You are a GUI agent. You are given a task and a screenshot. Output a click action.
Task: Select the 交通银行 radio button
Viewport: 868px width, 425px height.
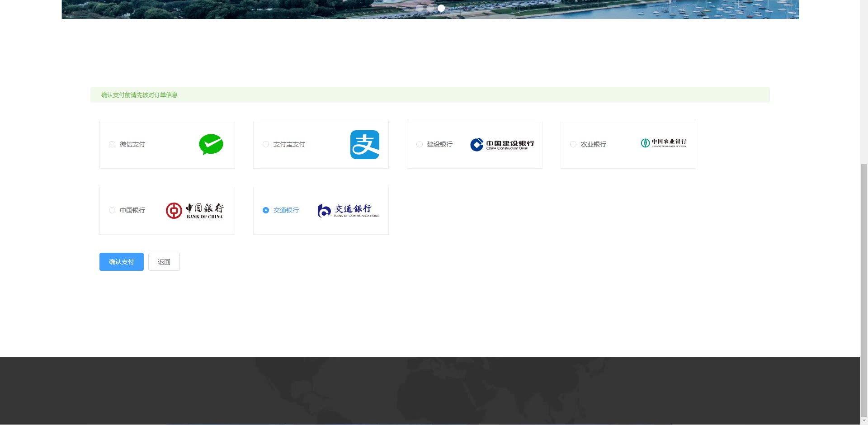266,210
